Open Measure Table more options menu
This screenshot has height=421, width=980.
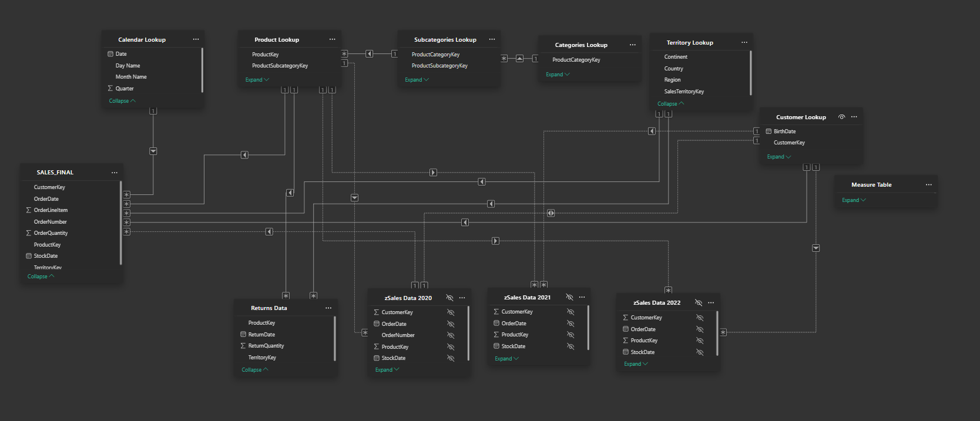tap(928, 184)
